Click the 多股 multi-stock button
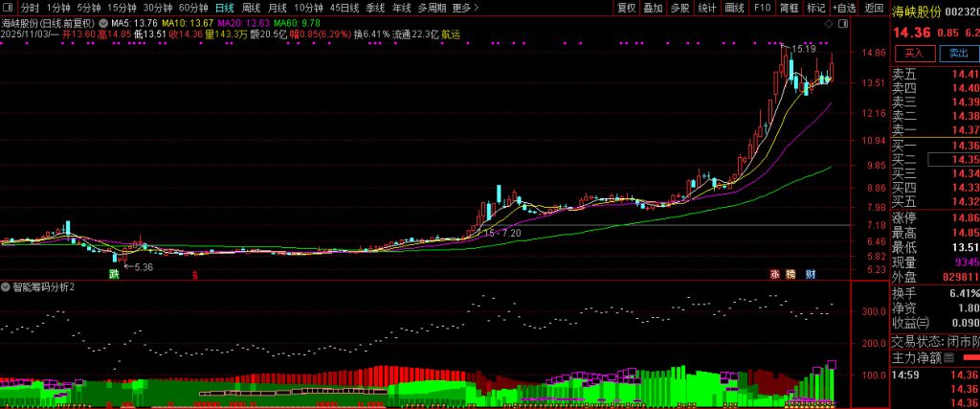The height and width of the screenshot is (409, 980). point(680,8)
